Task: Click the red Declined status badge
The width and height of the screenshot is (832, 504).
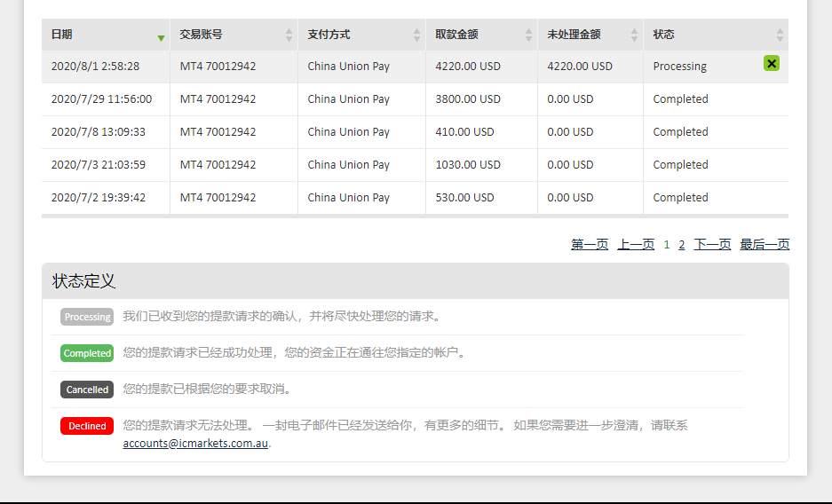Action: tap(87, 426)
